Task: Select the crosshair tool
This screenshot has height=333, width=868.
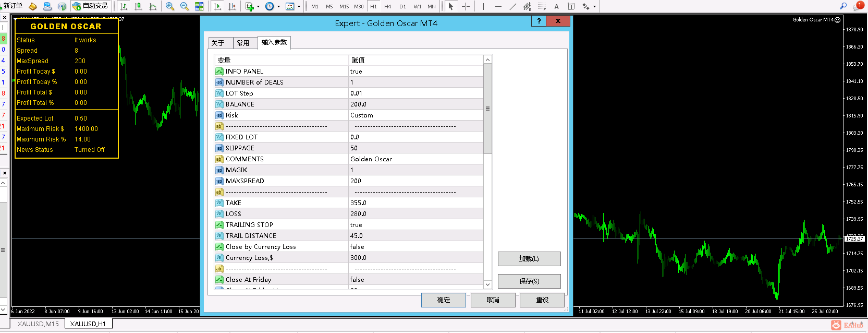Action: pos(466,6)
